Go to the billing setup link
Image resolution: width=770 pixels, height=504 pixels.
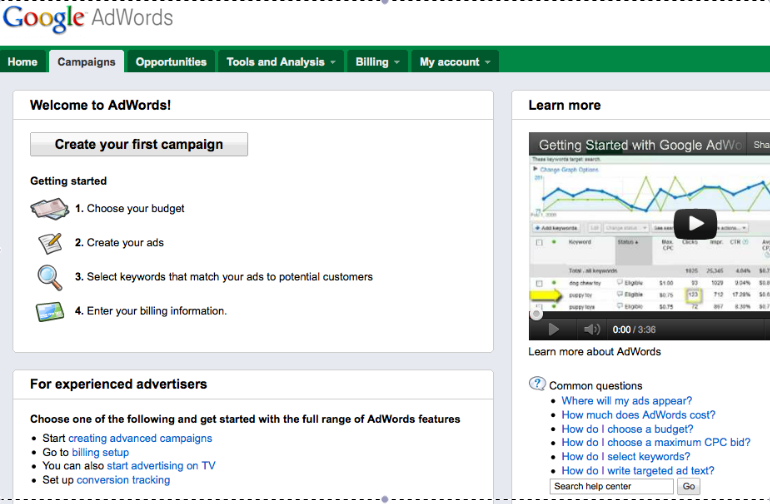pyautogui.click(x=100, y=452)
